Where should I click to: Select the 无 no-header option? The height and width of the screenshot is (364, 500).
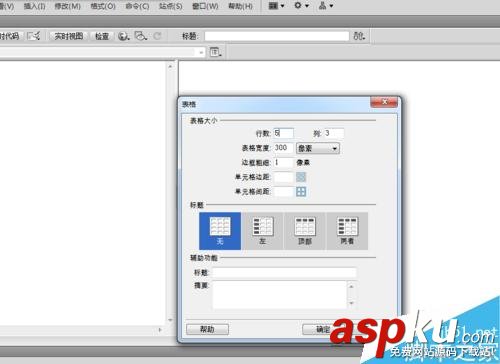tap(220, 231)
